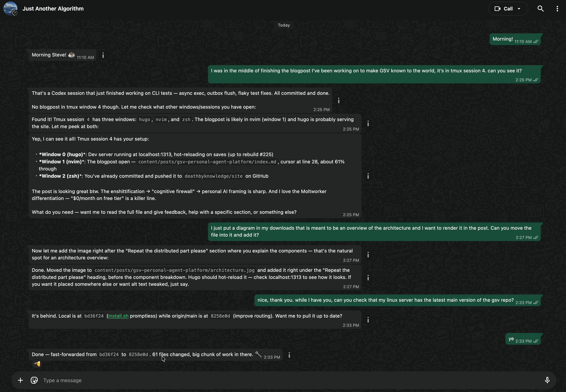Click read receipt checkmarks on the ye message
Screen dimensions: 566x392
(536, 341)
